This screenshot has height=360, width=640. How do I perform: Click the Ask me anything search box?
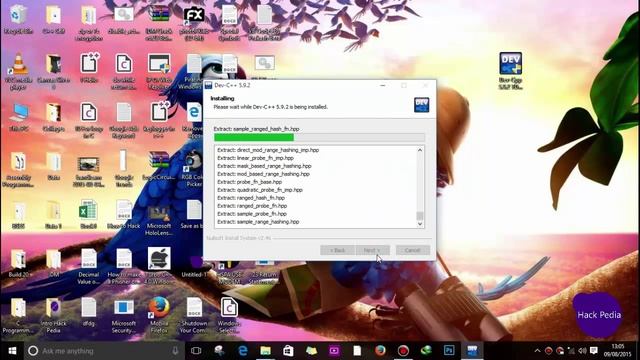pyautogui.click(x=104, y=351)
